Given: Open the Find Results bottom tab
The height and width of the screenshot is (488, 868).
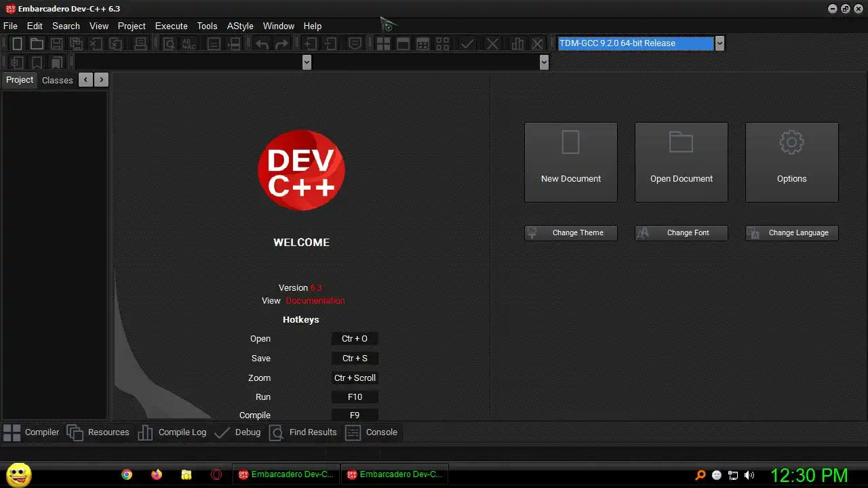Looking at the screenshot, I should 303,432.
